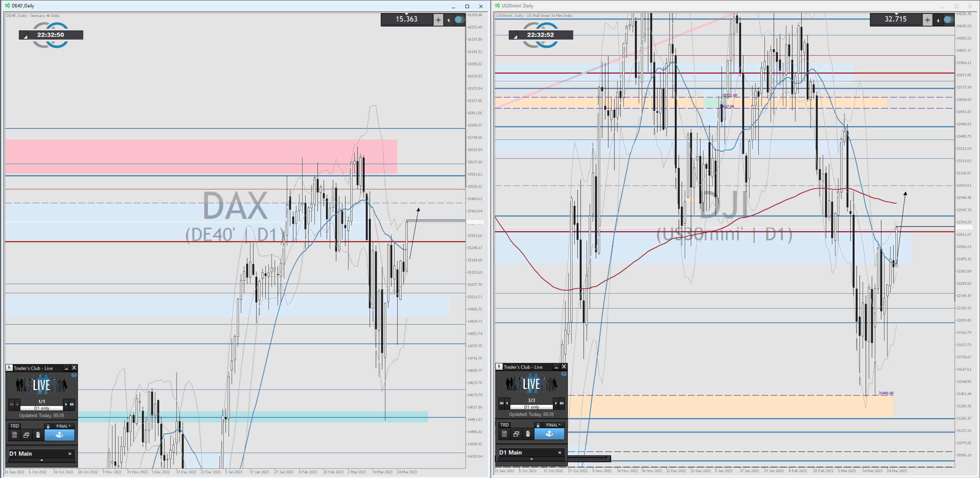Click the pin icon of the DE40 Trader's Club panel
This screenshot has height=478, width=980.
click(10, 368)
